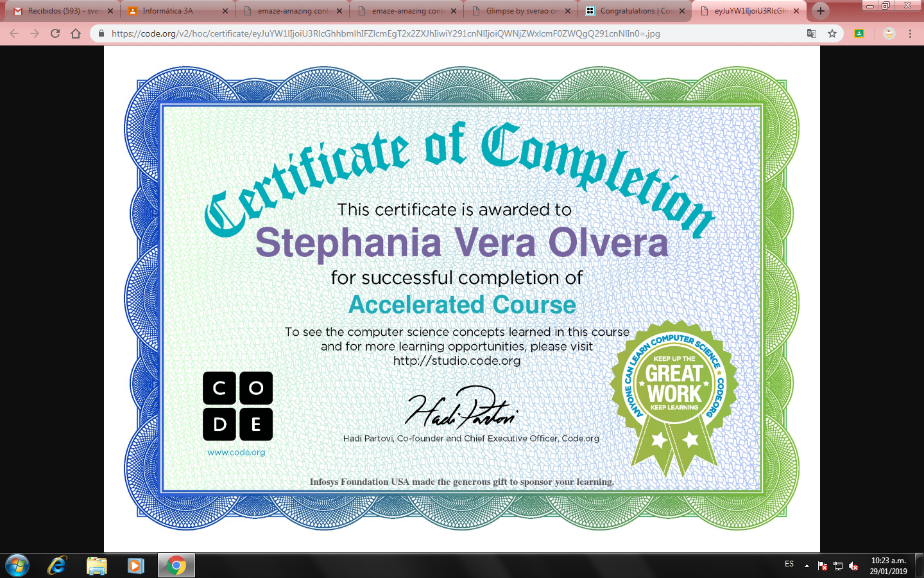Open the Windows Start menu
The height and width of the screenshot is (578, 924).
point(17,566)
